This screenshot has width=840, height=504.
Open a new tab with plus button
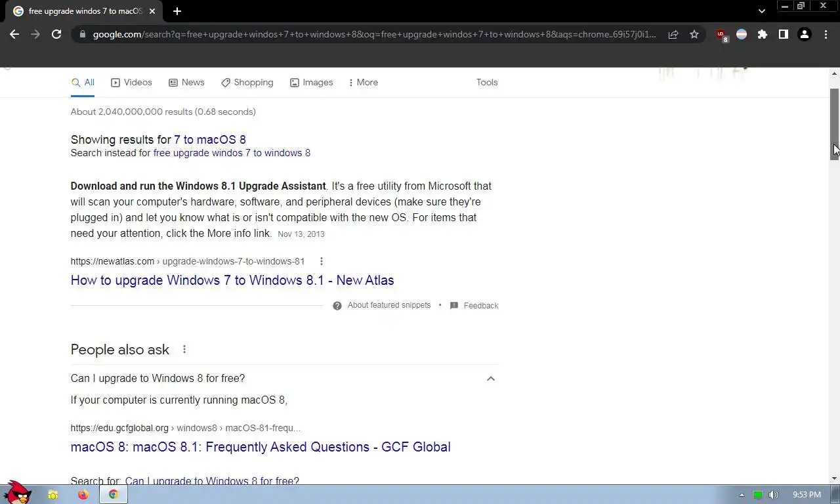[x=177, y=11]
